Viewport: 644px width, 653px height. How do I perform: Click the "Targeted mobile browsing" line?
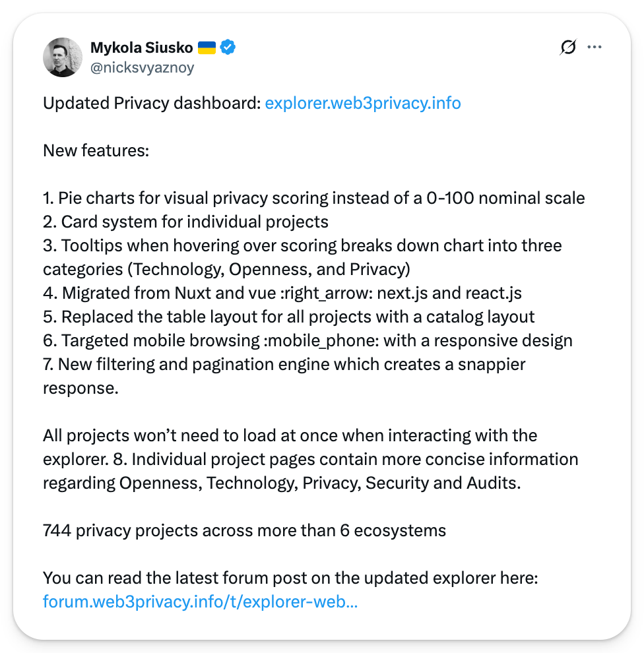(307, 340)
